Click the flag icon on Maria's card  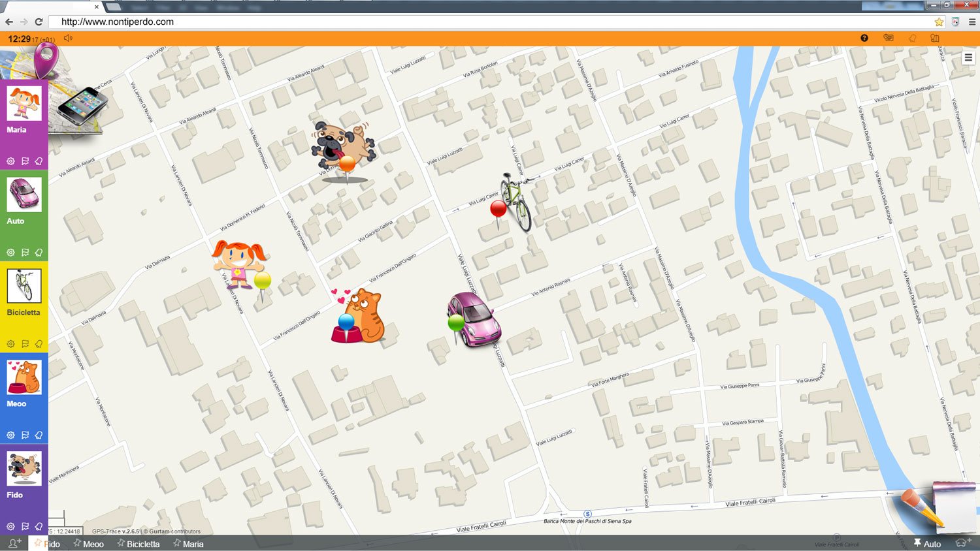click(x=25, y=161)
